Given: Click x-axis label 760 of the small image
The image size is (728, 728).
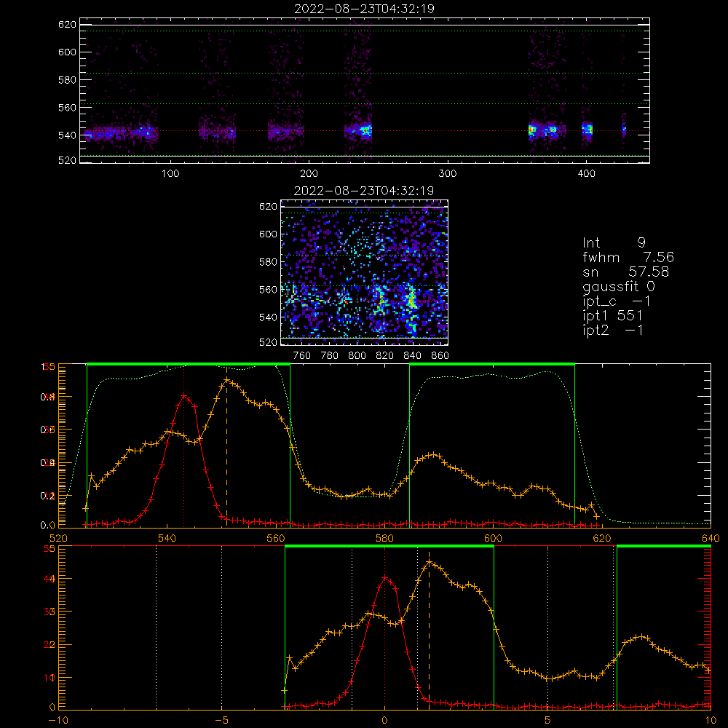Looking at the screenshot, I should click(302, 356).
